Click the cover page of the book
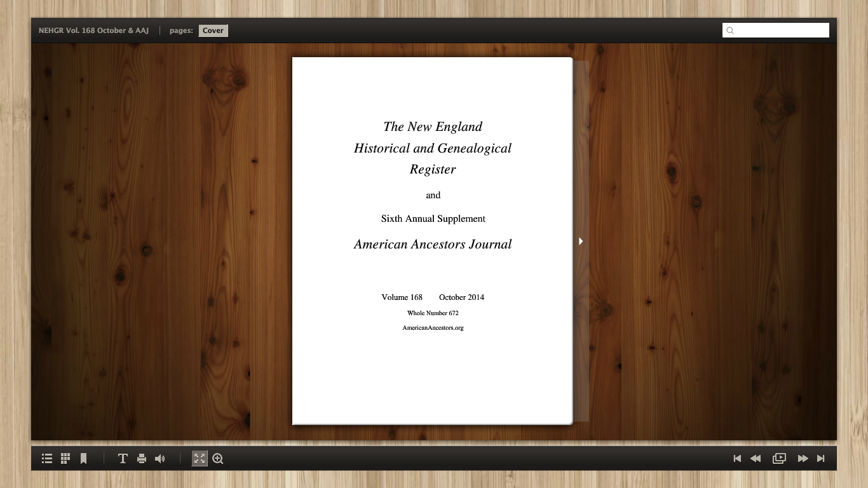 click(432, 241)
